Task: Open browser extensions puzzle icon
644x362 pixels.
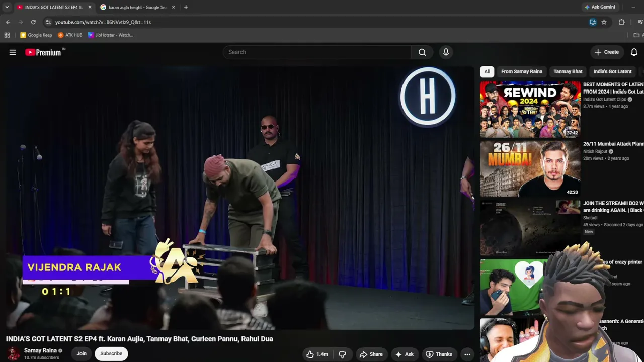Action: [622, 22]
